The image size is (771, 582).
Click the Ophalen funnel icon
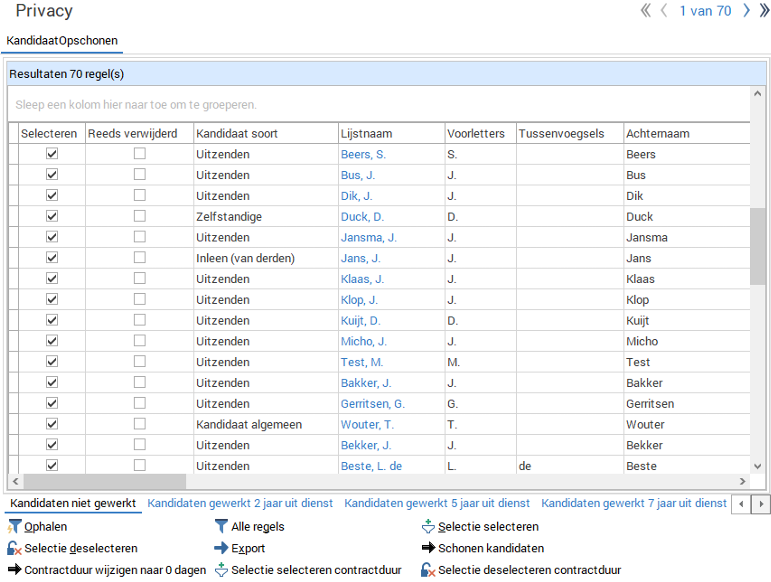(x=14, y=527)
